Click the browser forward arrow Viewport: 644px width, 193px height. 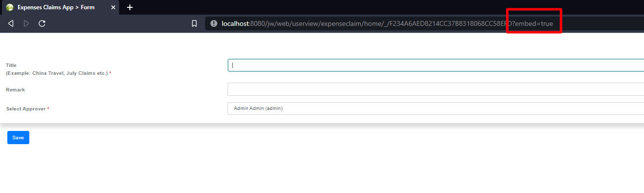(26, 23)
